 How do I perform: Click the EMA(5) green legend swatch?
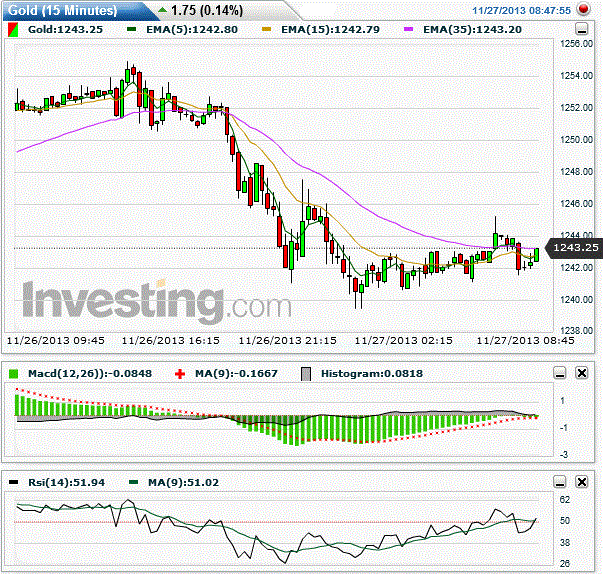coord(132,29)
